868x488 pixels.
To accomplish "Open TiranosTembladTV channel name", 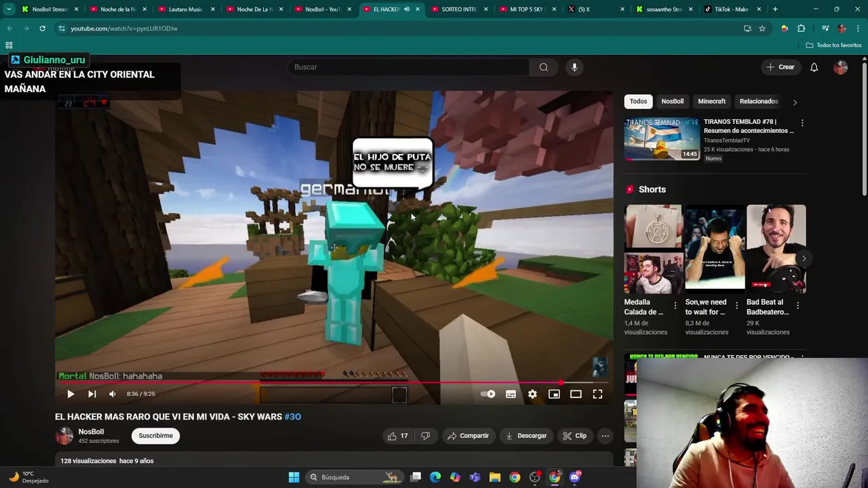I will click(727, 140).
